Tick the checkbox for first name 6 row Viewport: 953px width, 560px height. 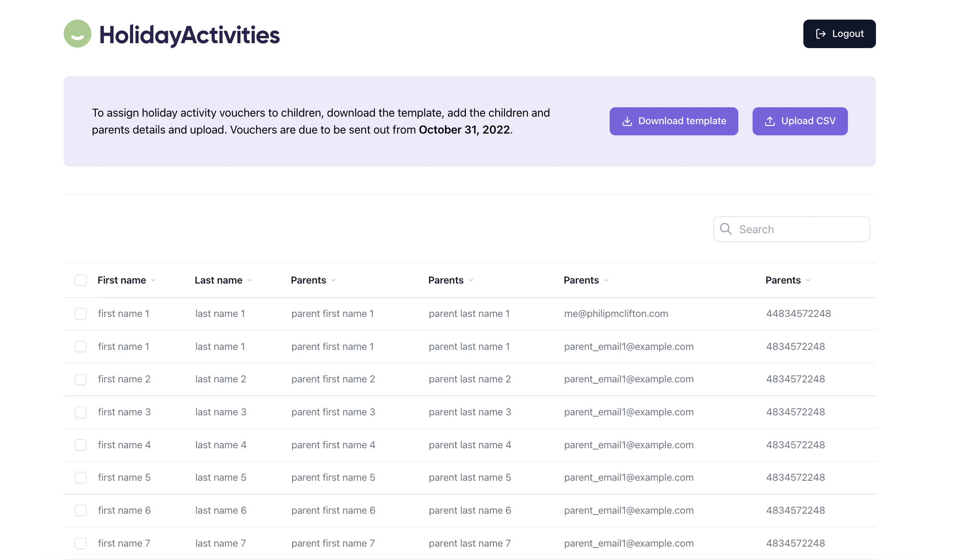[81, 511]
